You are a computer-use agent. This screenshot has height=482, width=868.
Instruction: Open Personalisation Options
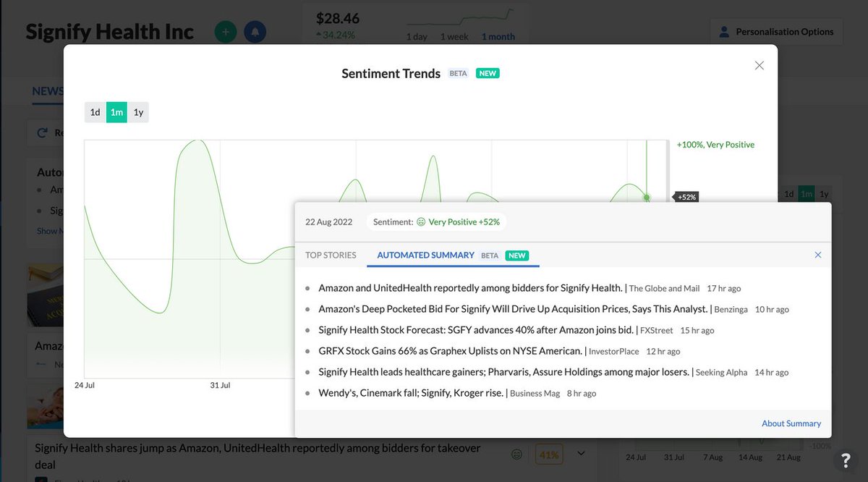pyautogui.click(x=776, y=32)
